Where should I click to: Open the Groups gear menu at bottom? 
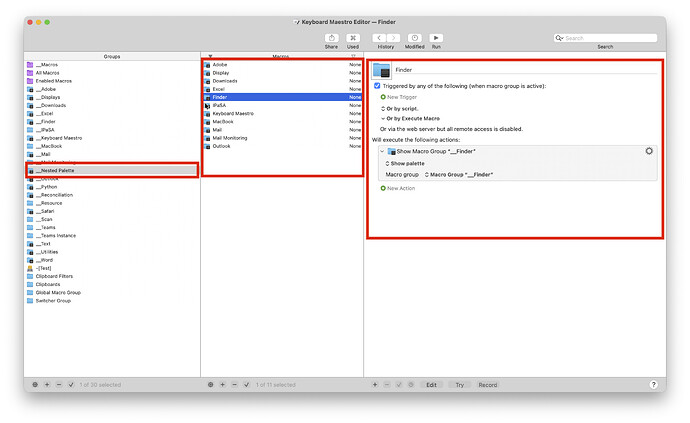pyautogui.click(x=35, y=384)
